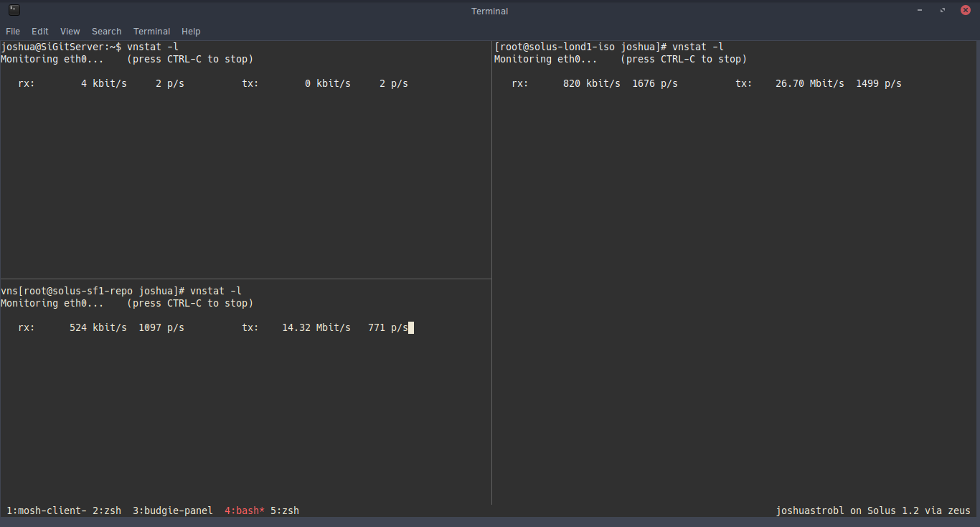Click the '1676 p/s' packet rate
This screenshot has height=527, width=980.
(655, 83)
